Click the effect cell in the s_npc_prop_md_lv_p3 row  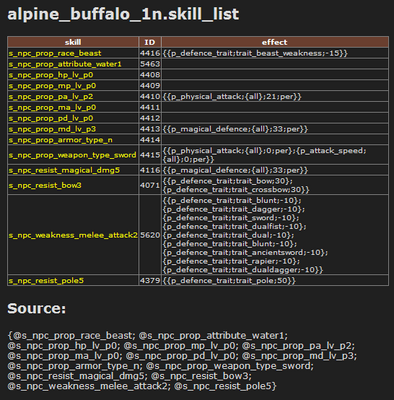coord(275,129)
